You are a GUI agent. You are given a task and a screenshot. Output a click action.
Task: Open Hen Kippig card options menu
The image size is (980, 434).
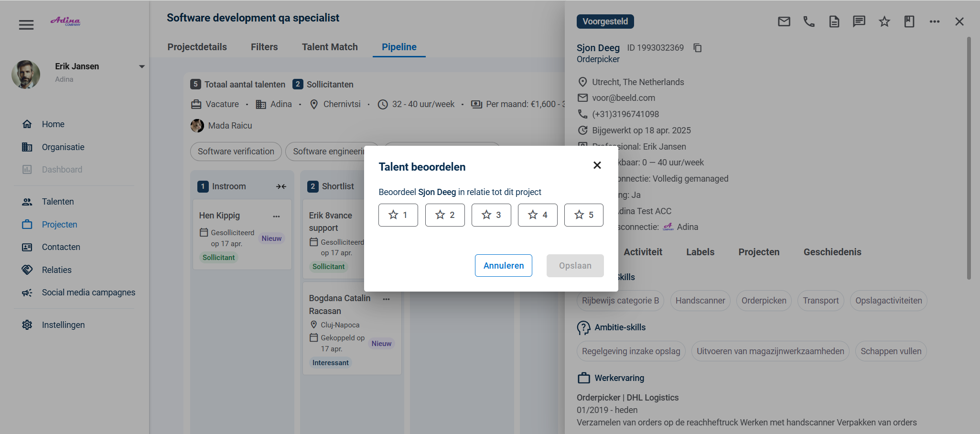276,216
